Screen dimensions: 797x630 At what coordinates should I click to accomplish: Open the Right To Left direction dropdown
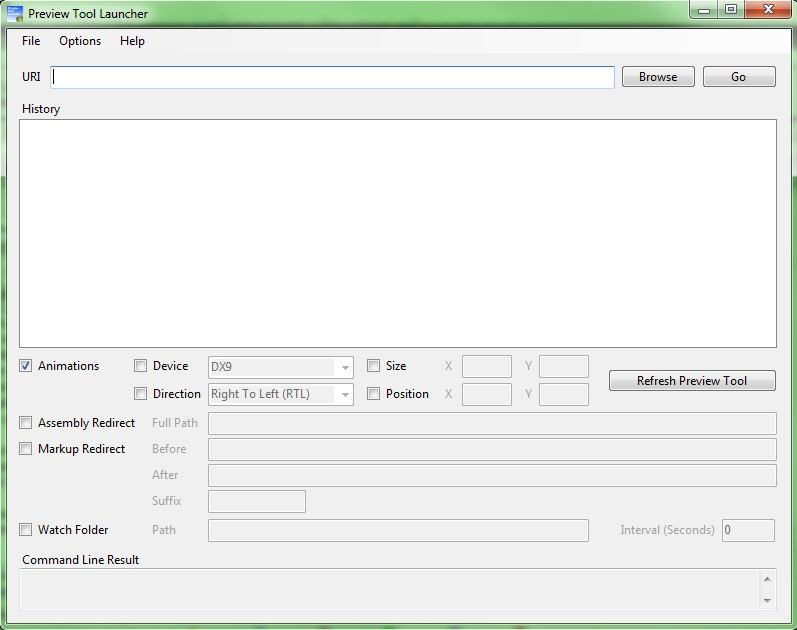tap(281, 394)
